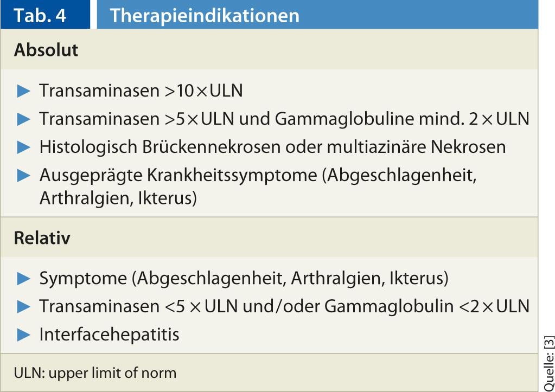The image size is (555, 392).
Task: Select the arrow bullet before 'Transaminasen <5 × ULN'
Action: (x=24, y=307)
